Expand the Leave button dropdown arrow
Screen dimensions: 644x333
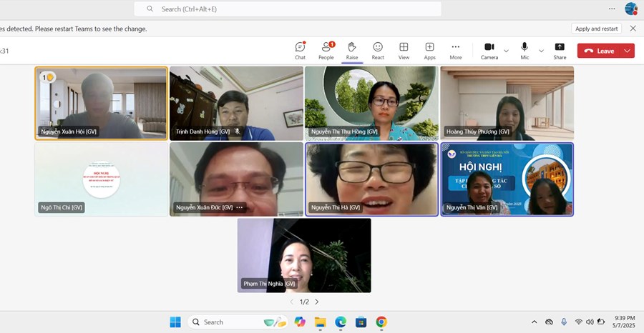tap(628, 51)
